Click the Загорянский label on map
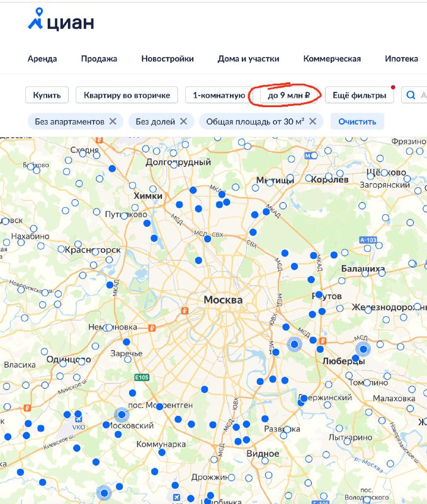 [x=385, y=185]
